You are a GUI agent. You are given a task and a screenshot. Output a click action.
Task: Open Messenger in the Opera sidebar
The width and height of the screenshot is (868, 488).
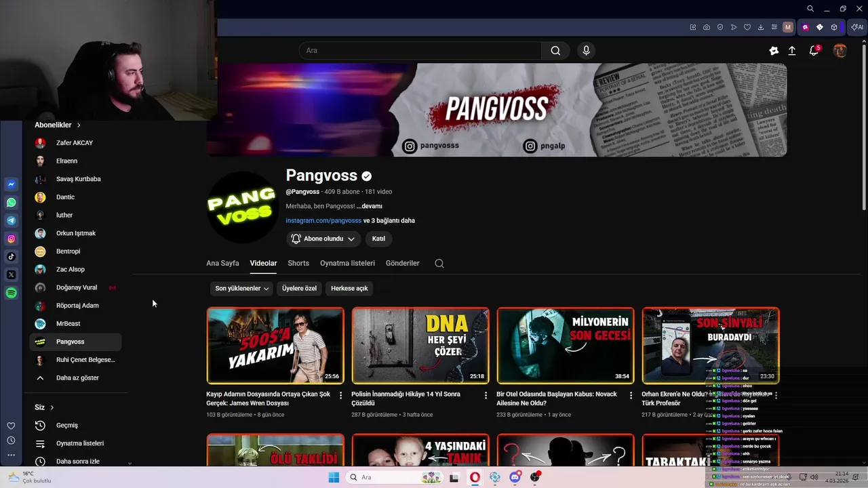12,184
